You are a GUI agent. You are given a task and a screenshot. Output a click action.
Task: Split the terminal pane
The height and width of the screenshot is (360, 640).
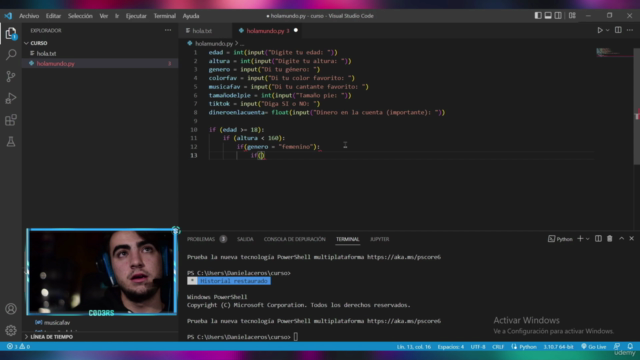click(x=598, y=239)
